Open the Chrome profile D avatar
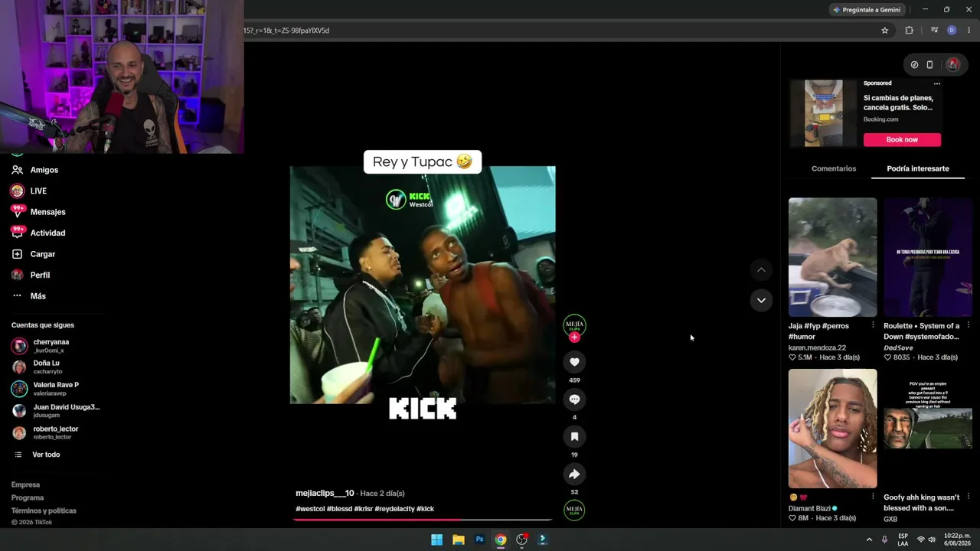 coord(952,31)
